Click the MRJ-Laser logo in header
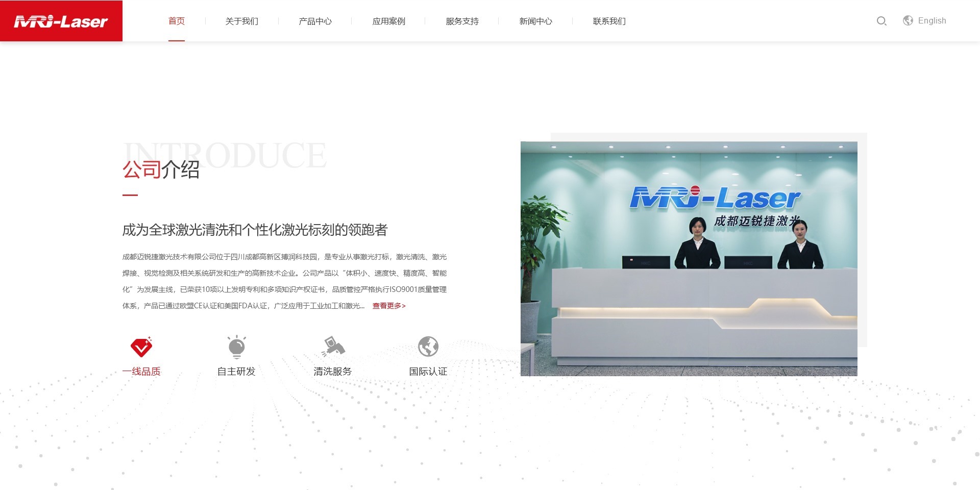Viewport: 980px width, 490px height. tap(61, 21)
